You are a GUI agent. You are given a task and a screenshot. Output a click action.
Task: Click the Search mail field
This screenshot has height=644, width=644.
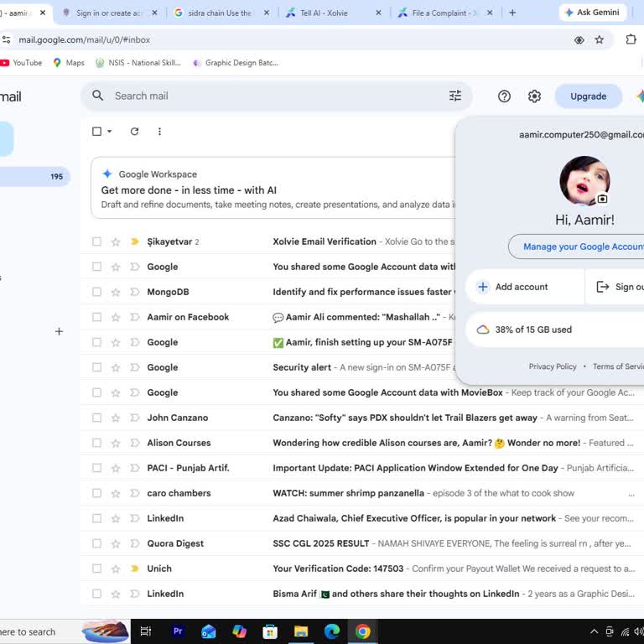pos(275,96)
